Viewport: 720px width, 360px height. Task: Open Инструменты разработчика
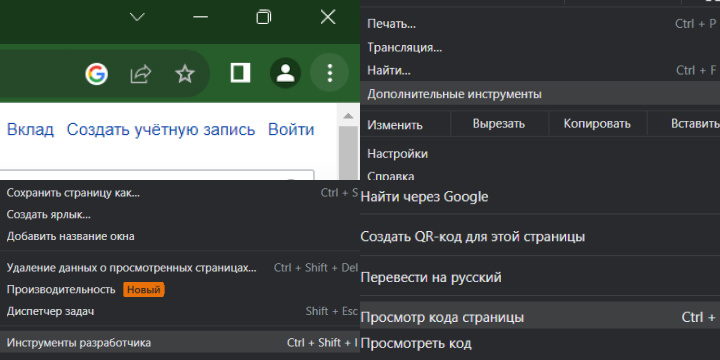coord(180,343)
